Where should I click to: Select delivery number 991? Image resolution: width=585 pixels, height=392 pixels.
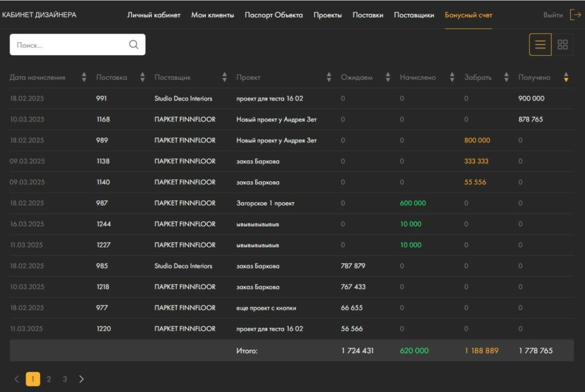point(101,98)
